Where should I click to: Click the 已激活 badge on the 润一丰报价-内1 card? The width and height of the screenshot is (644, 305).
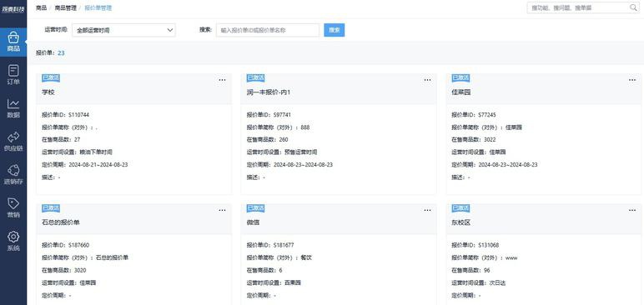[255, 78]
